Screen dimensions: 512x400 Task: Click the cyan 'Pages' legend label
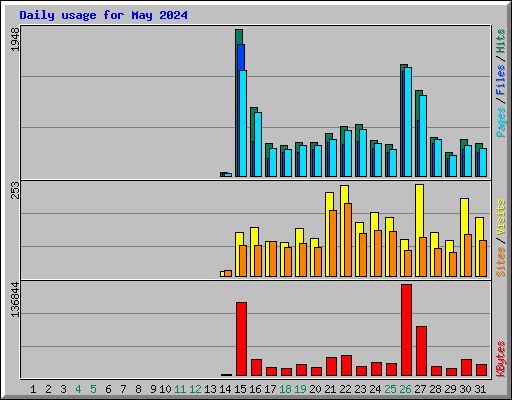501,122
